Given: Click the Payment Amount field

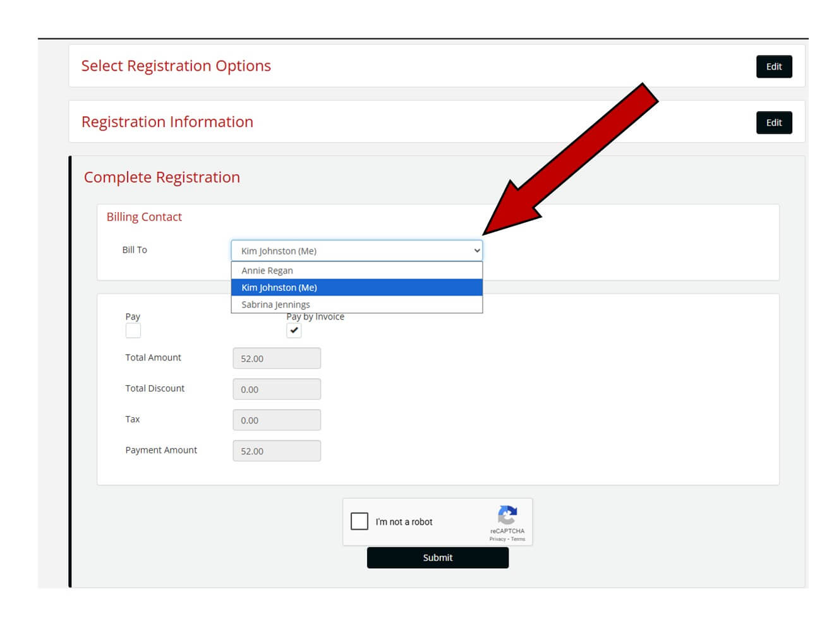Looking at the screenshot, I should coord(276,451).
